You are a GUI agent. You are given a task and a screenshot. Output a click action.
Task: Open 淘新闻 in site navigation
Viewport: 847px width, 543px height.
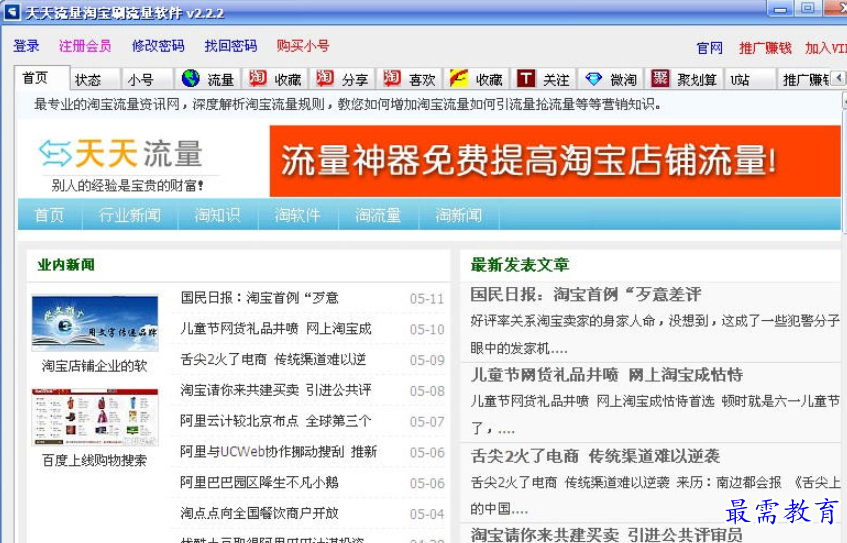pos(459,215)
